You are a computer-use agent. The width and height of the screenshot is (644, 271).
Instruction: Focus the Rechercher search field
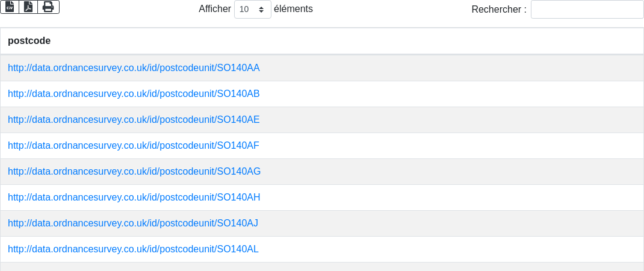coord(587,10)
